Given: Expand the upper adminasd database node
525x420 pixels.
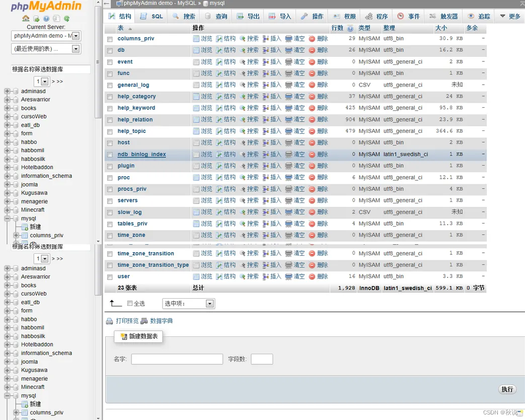Looking at the screenshot, I should pyautogui.click(x=7, y=91).
